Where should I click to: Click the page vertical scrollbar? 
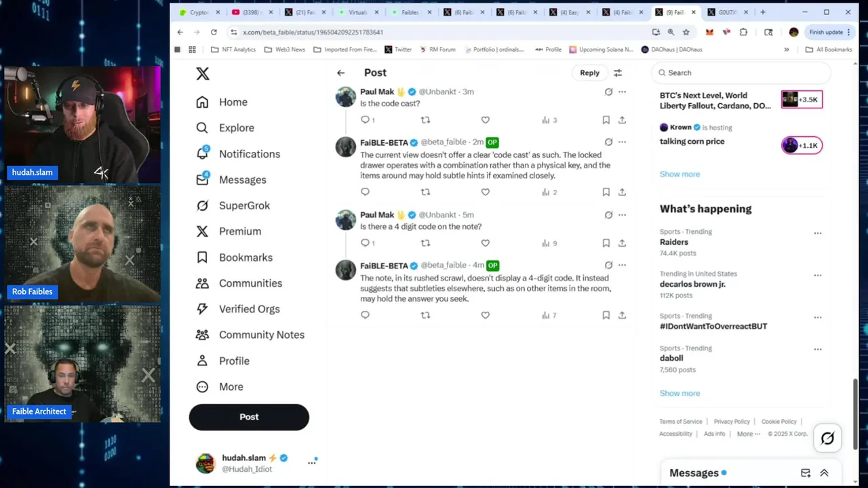coord(856,413)
